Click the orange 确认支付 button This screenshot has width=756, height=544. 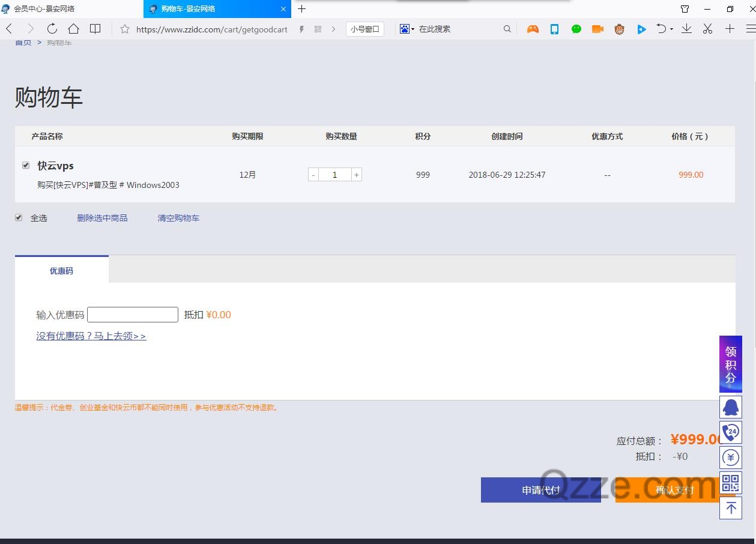675,490
